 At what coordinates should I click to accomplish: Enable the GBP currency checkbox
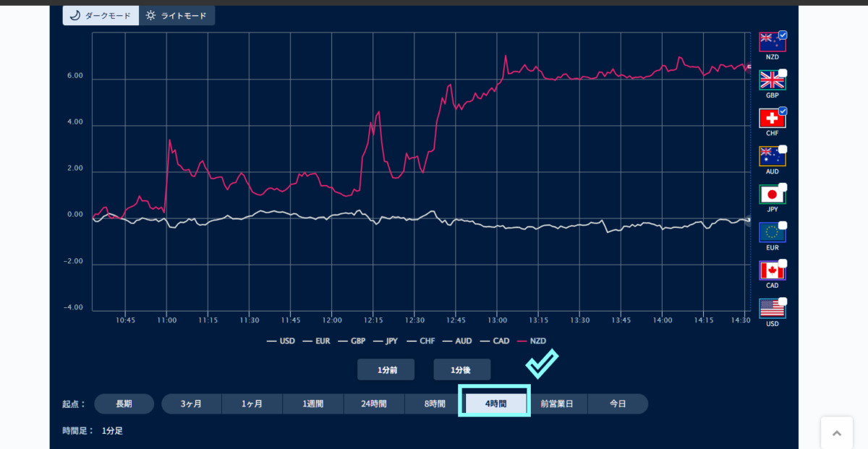(783, 73)
